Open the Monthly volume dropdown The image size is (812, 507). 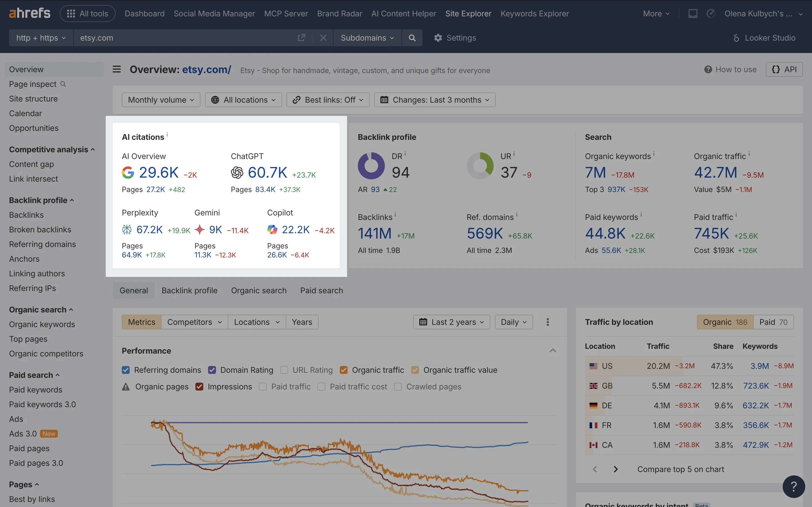click(x=161, y=100)
